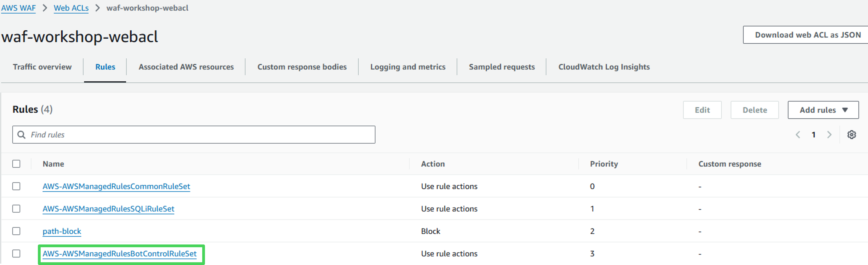Open CloudWatch Log Insights tab

tap(604, 67)
